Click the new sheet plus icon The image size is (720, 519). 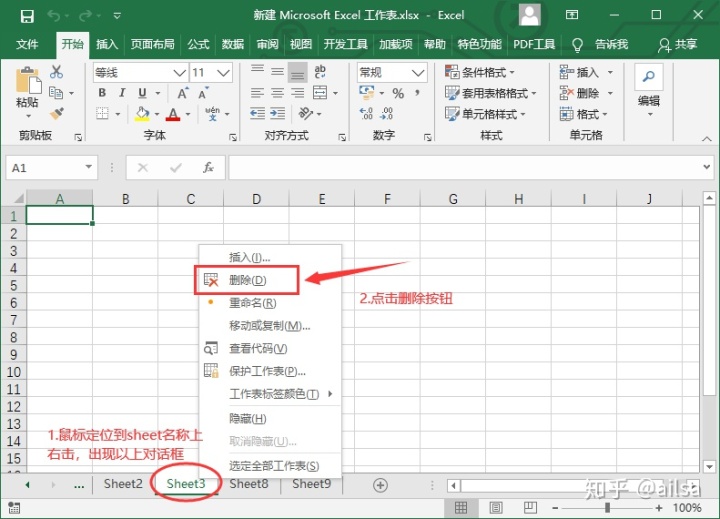coord(380,485)
